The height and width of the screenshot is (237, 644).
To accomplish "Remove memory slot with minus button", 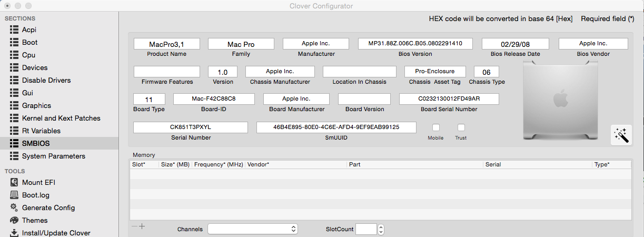I will [135, 226].
